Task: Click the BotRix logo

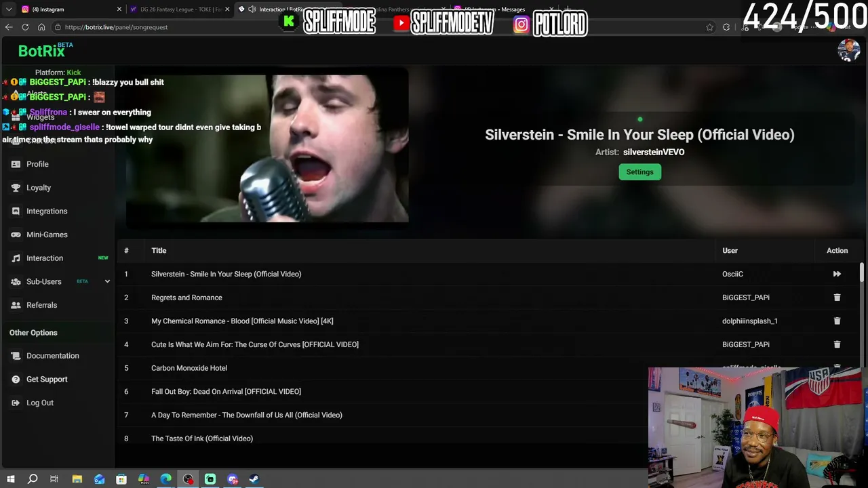Action: pos(41,51)
